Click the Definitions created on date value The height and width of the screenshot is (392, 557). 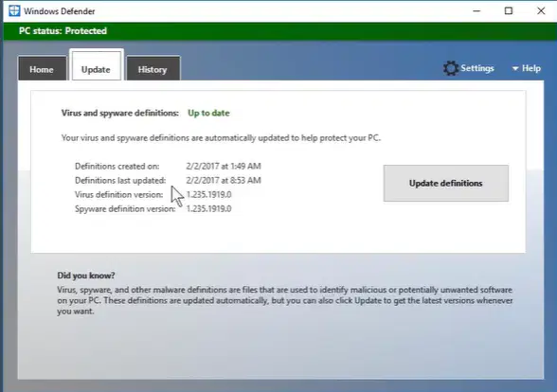224,167
